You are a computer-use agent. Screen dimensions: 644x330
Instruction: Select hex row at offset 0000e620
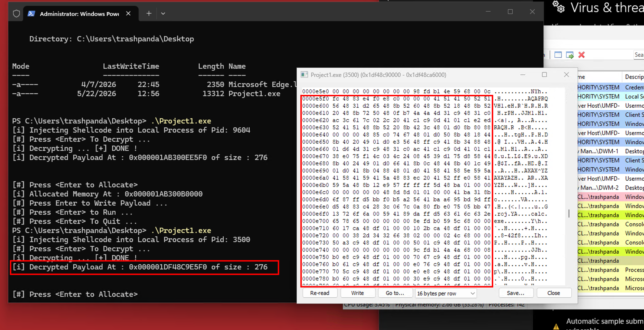(x=425, y=120)
